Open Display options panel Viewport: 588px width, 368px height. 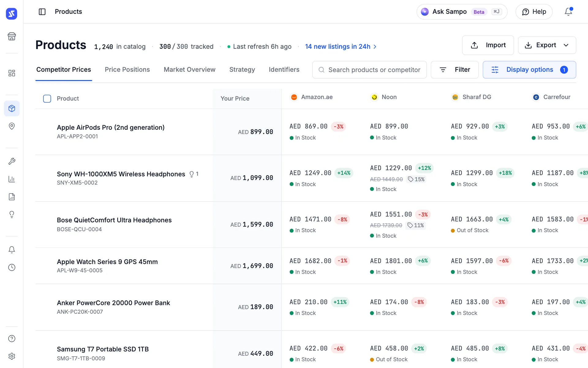click(x=530, y=70)
